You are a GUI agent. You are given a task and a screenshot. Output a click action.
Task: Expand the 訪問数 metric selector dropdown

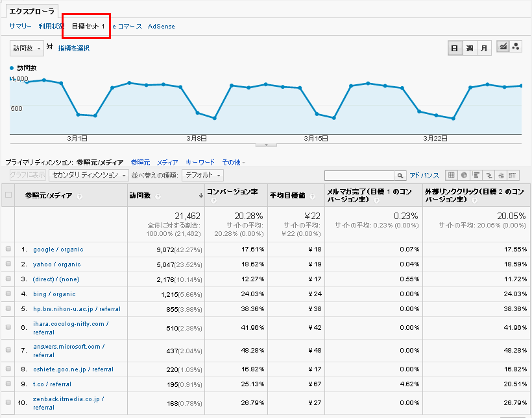[x=27, y=48]
